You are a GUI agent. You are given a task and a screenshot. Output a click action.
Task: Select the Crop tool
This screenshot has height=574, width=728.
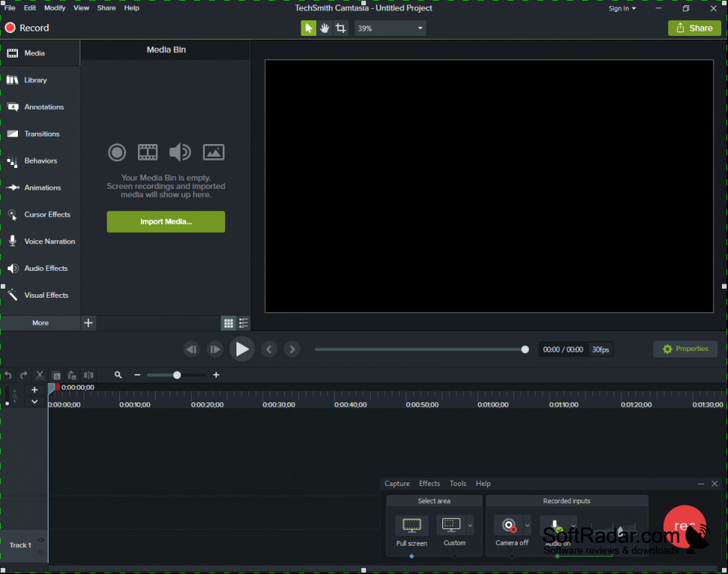click(341, 28)
